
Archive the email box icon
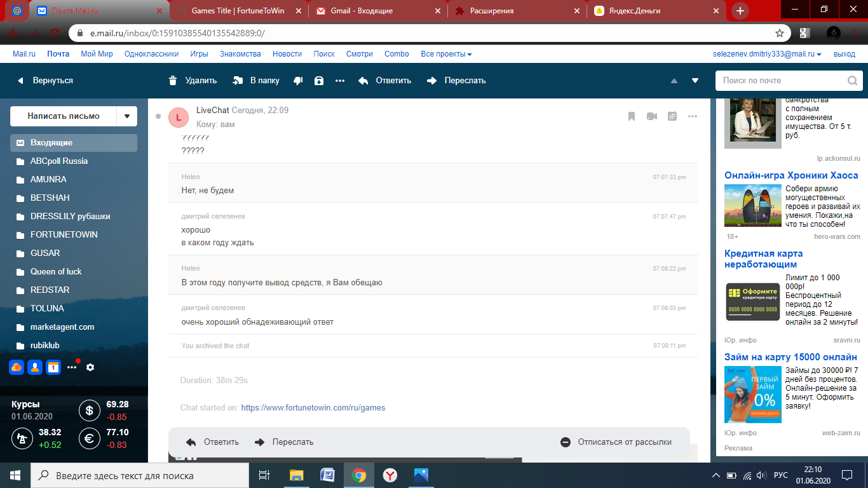coord(319,81)
